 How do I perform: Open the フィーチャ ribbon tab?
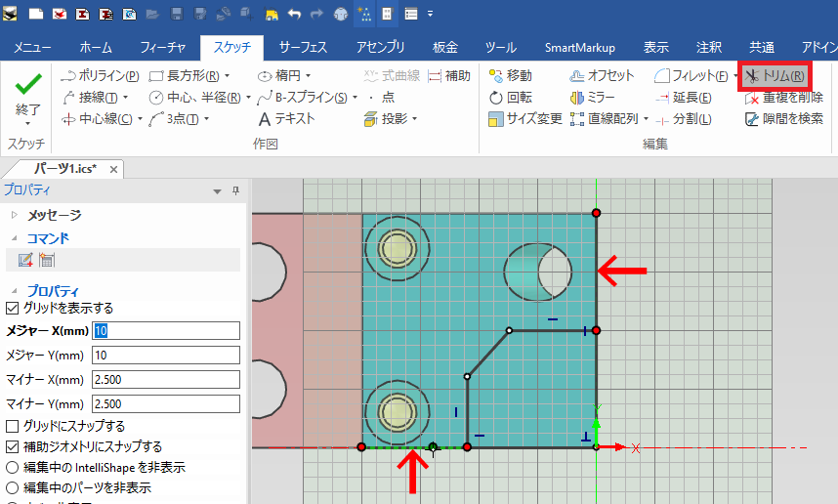(x=163, y=47)
